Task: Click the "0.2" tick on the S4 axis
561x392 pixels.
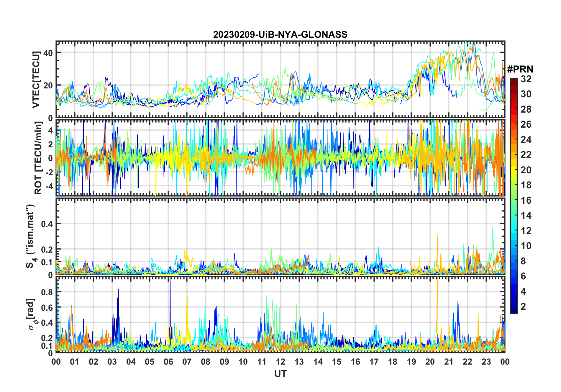Action: [x=47, y=249]
